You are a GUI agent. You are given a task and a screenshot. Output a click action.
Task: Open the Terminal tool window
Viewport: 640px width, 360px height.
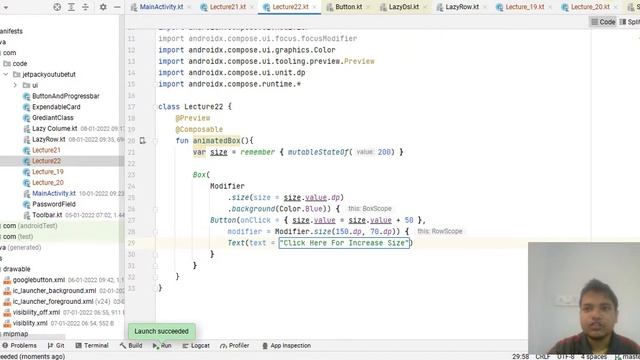[92, 346]
